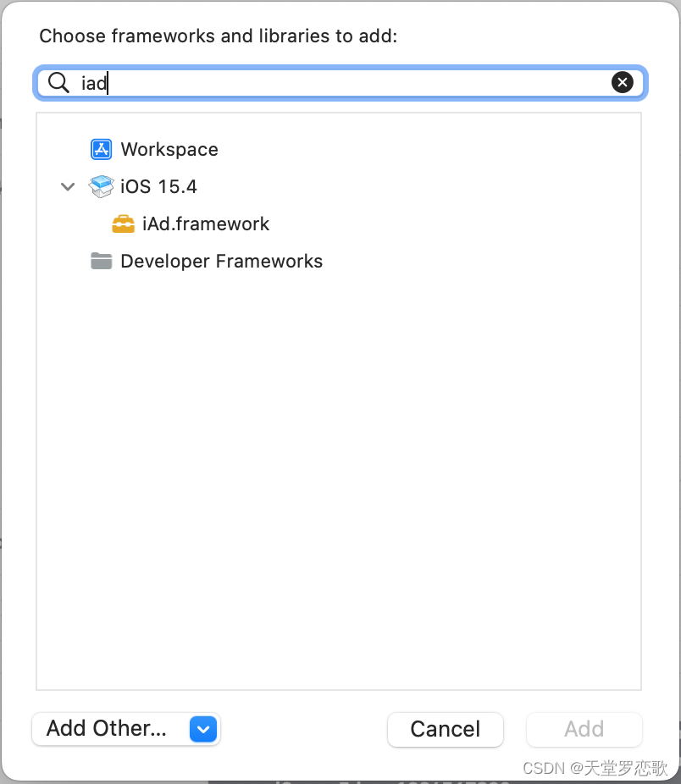Click the magnifying glass search icon
The image size is (681, 784).
point(58,82)
